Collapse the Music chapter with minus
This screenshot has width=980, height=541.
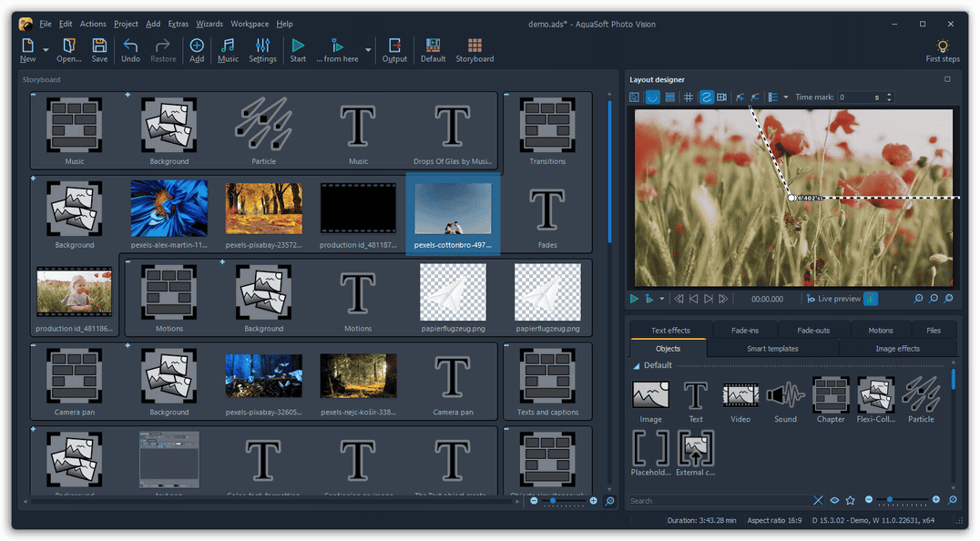33,95
